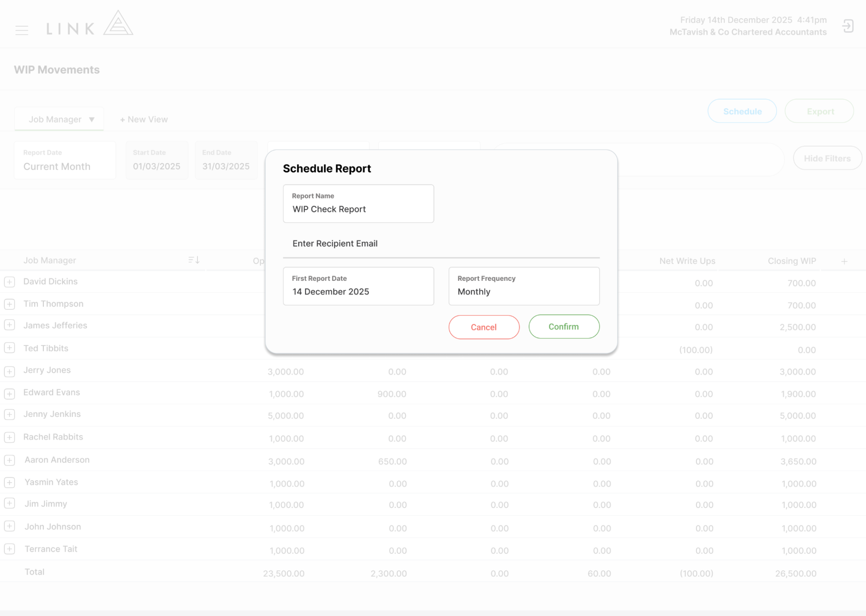Click the Start Date field
The height and width of the screenshot is (616, 866).
point(157,160)
